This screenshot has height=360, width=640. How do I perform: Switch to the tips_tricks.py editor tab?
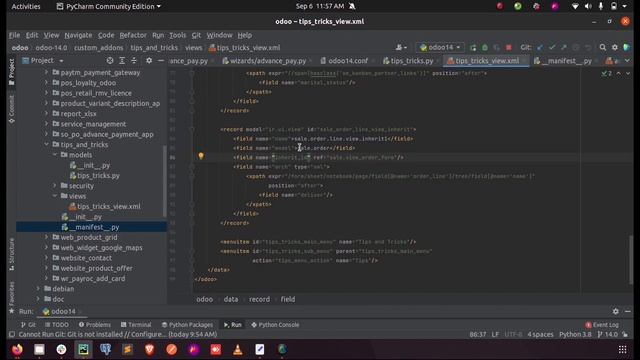pyautogui.click(x=408, y=61)
